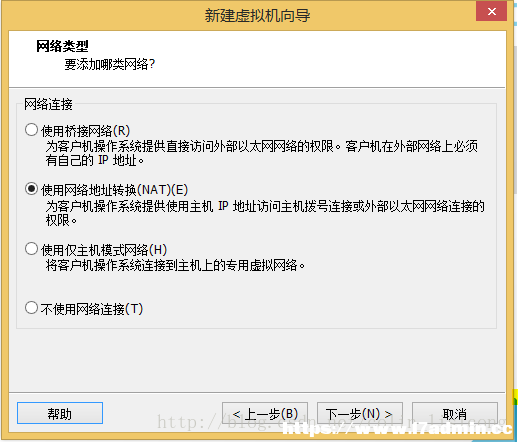Go back with the 上一步(B) button

click(265, 413)
